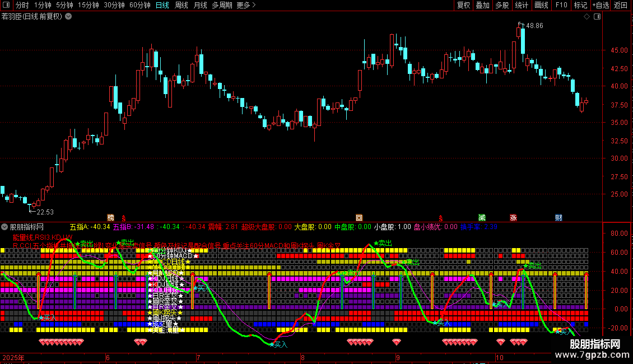633x364 pixels.
Task: Toggle the 叠加 overlay option
Action: point(483,5)
